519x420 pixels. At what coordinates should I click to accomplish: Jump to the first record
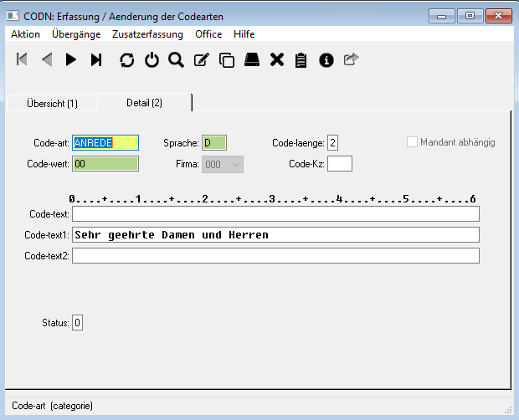(23, 59)
